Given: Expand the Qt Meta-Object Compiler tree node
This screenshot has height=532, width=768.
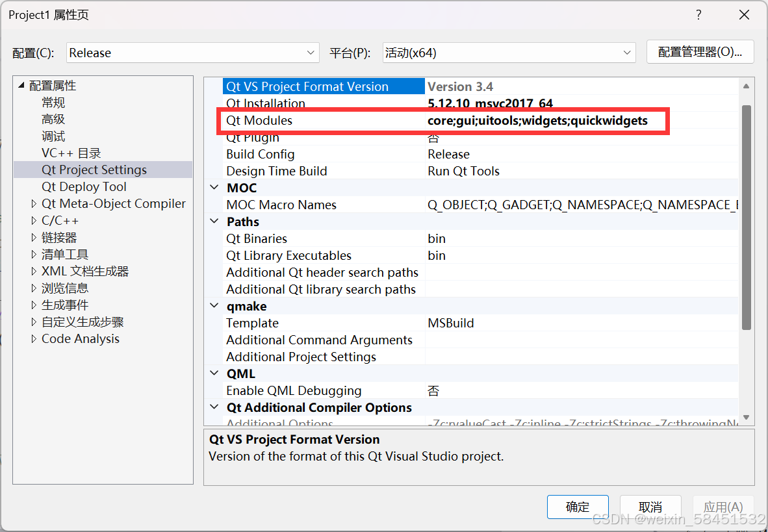Looking at the screenshot, I should click(33, 203).
